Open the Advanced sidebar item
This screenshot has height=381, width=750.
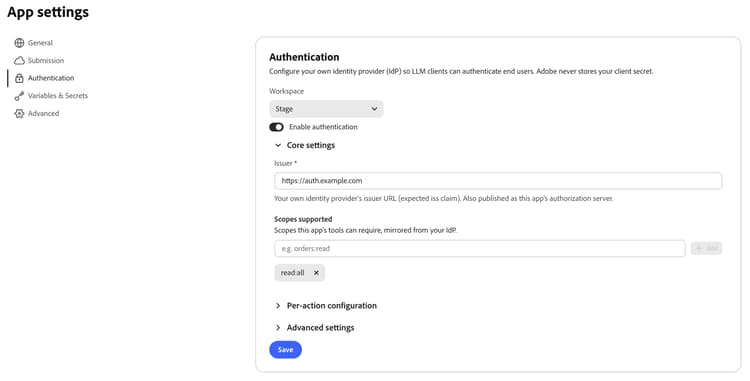[x=44, y=114]
